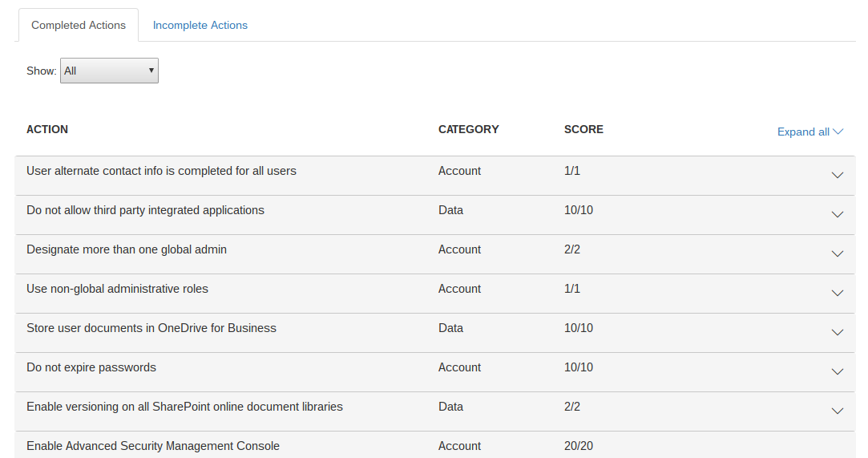Click Account category of alternate contact info row

[459, 171]
